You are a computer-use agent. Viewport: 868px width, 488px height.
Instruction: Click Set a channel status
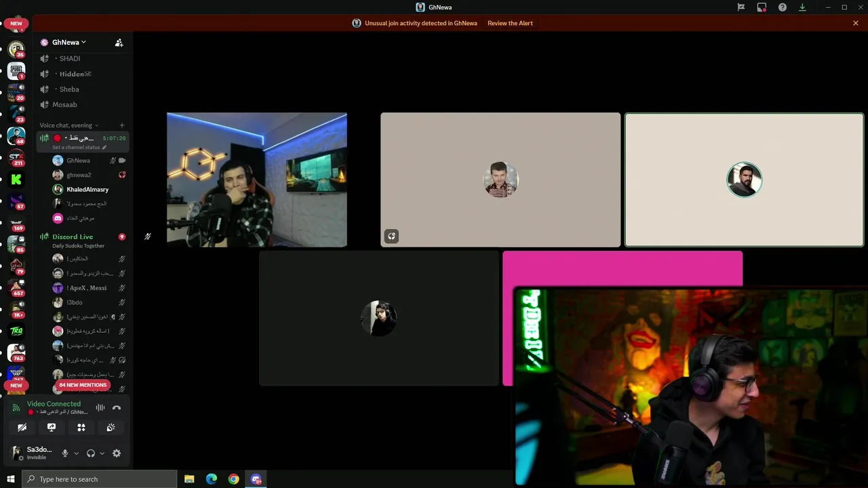click(x=79, y=147)
